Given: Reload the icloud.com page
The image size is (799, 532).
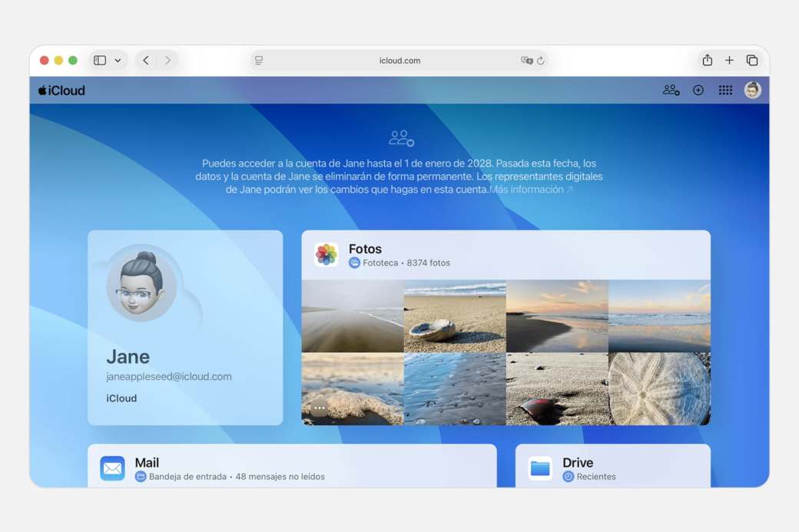Looking at the screenshot, I should tap(541, 61).
